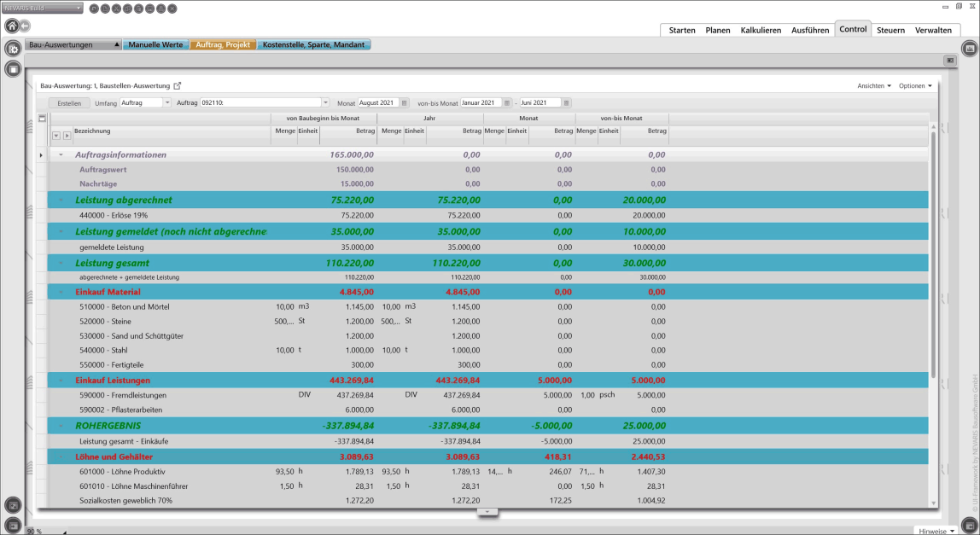The width and height of the screenshot is (980, 535).
Task: Click in the Juni 2021 end month field
Action: 540,103
